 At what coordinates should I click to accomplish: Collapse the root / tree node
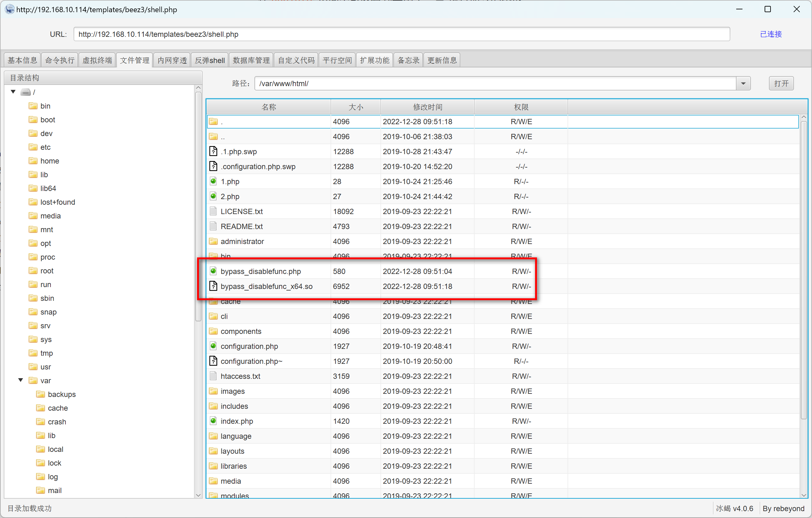[x=13, y=92]
